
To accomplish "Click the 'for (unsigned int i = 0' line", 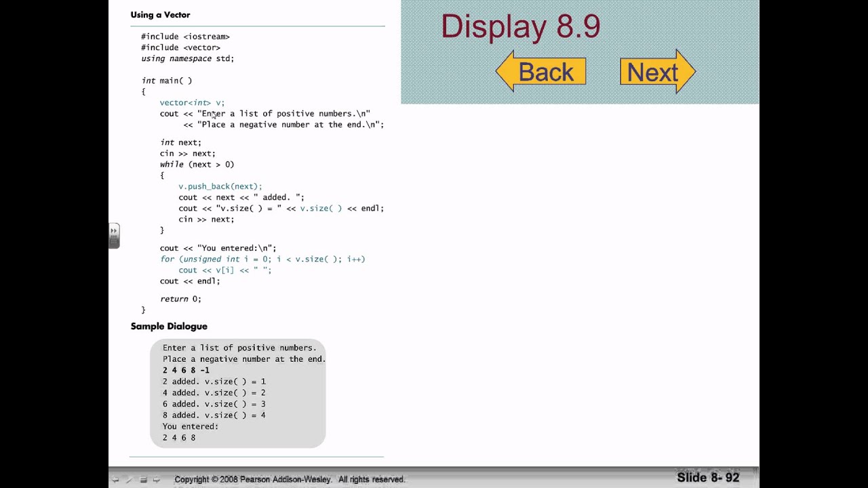I will (x=262, y=259).
